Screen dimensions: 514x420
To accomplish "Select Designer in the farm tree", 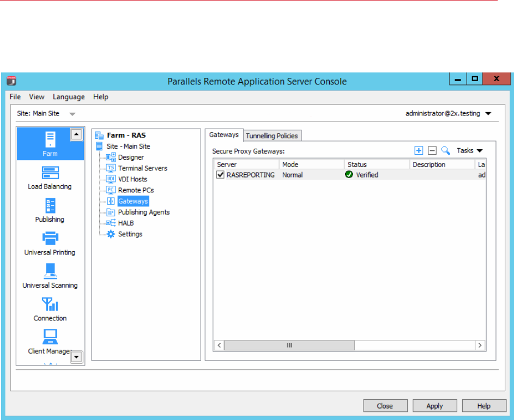I will click(x=131, y=157).
